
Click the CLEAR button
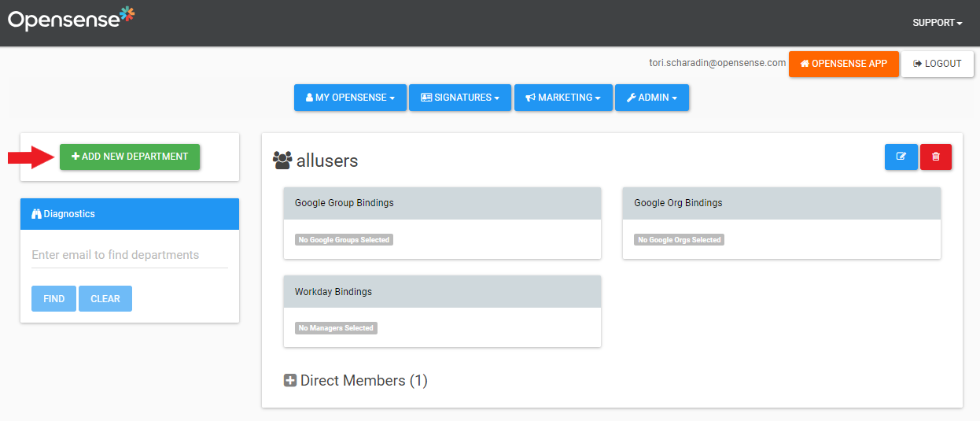(x=105, y=299)
